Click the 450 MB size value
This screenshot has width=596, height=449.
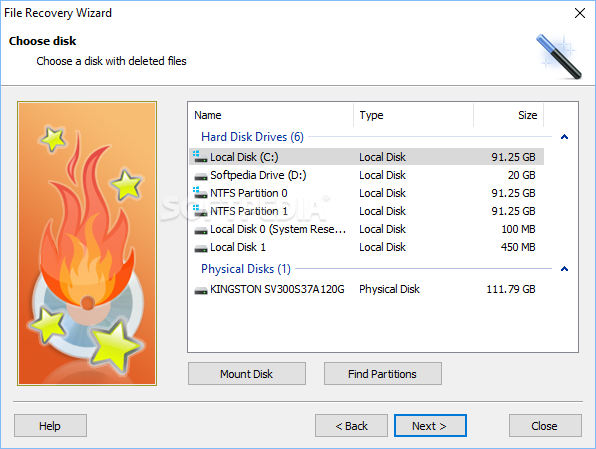pos(518,247)
